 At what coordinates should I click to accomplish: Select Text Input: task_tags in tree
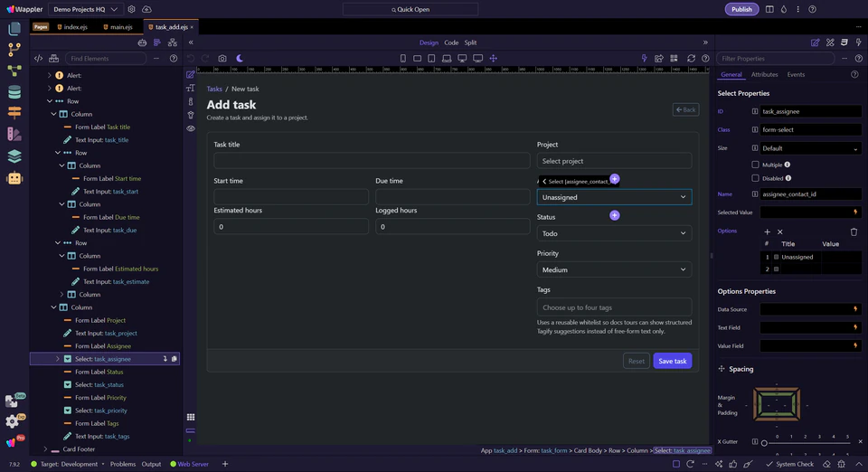[102, 436]
